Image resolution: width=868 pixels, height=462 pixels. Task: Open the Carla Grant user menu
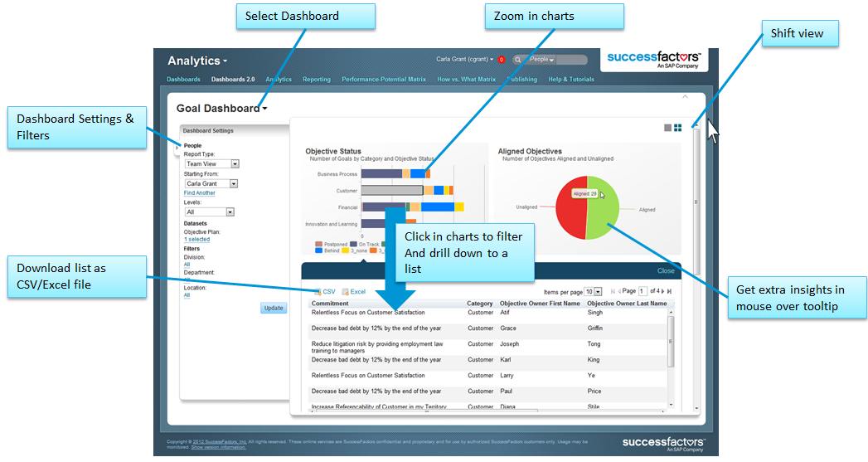point(465,59)
